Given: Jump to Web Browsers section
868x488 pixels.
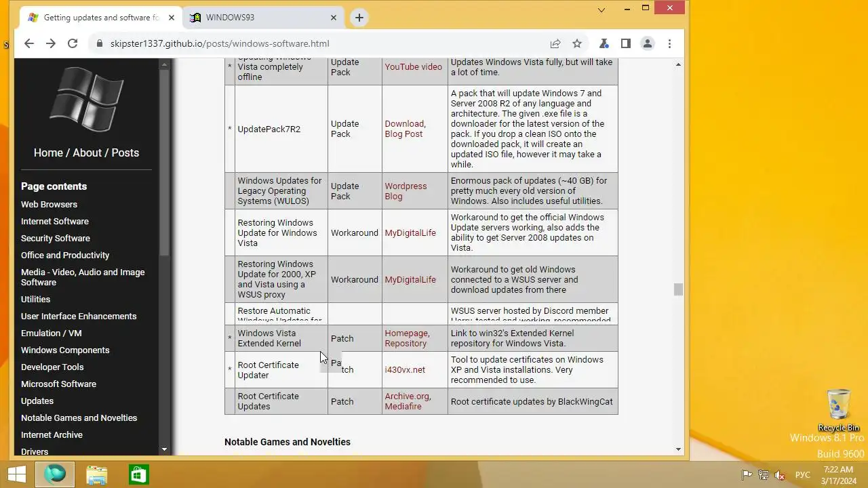Looking at the screenshot, I should click(x=49, y=204).
